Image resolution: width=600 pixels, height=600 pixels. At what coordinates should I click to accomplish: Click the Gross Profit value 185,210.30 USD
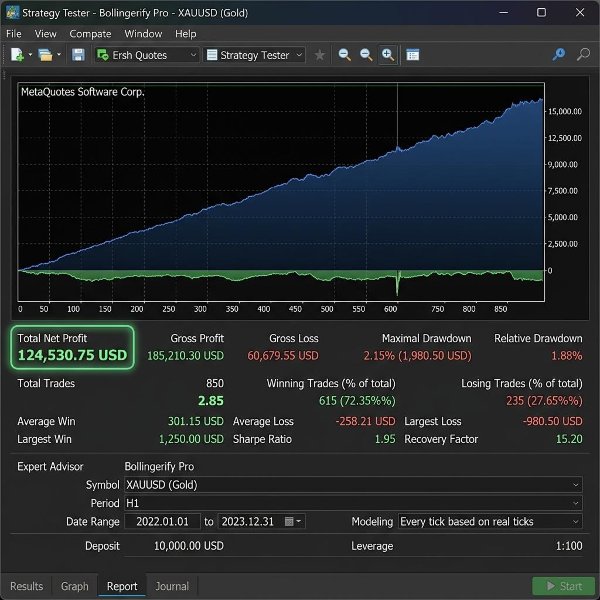pos(186,355)
